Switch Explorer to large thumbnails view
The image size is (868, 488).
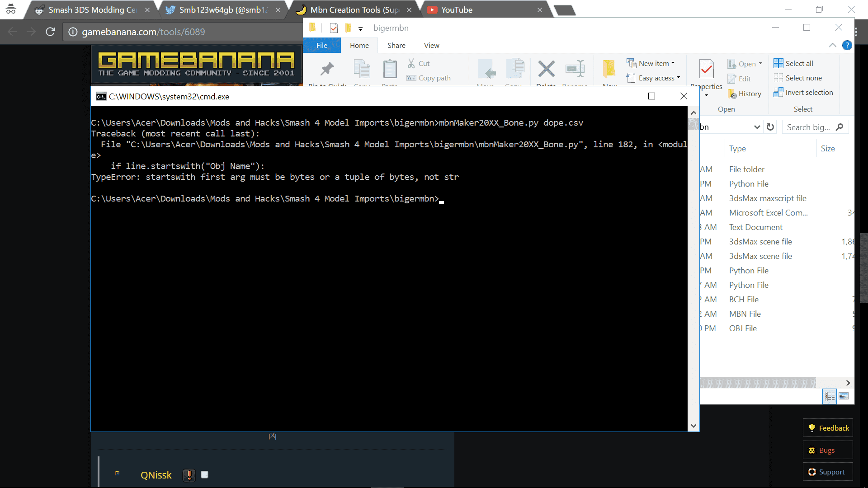(x=844, y=396)
